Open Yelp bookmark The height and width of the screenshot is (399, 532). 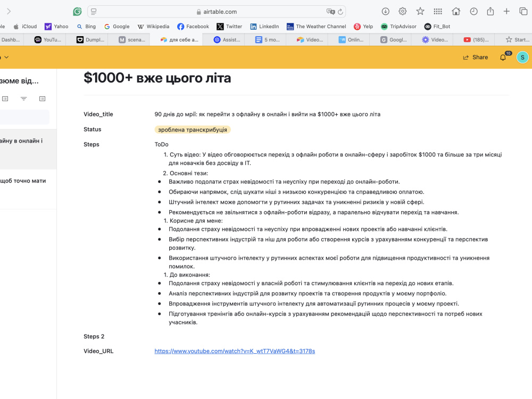click(363, 27)
